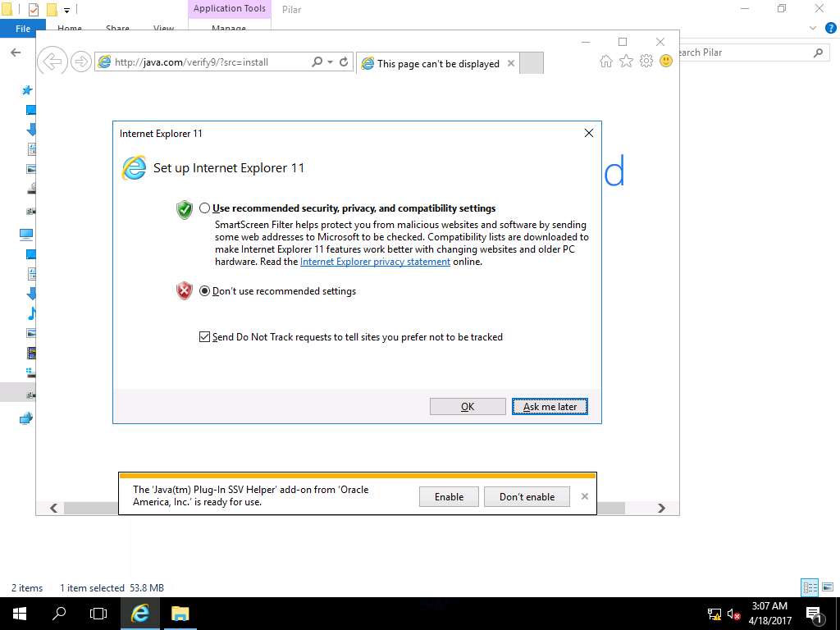This screenshot has height=630, width=840.
Task: Click the smiley feedback icon in Internet Explorer
Action: point(666,61)
